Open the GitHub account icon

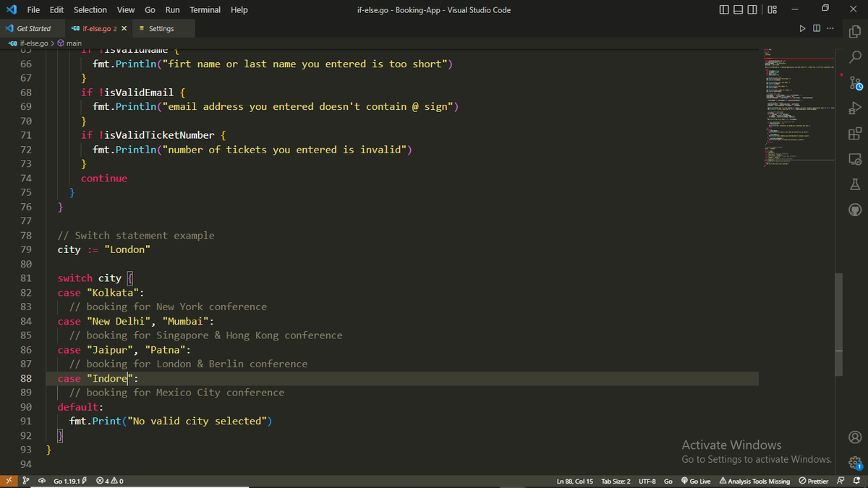[x=855, y=209]
